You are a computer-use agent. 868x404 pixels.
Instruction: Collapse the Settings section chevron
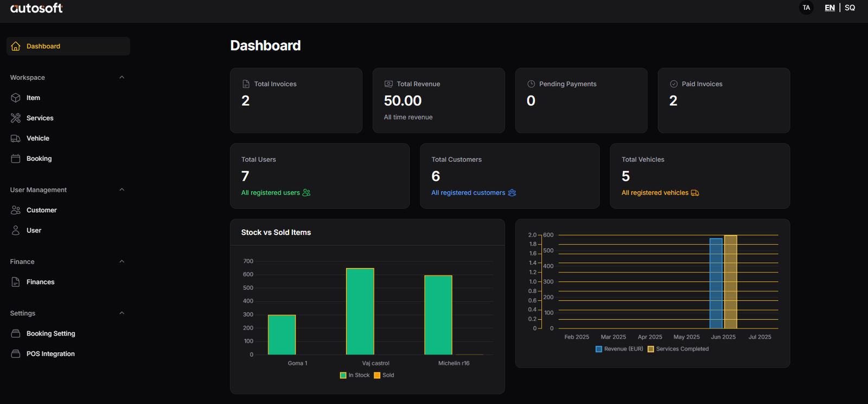click(122, 313)
